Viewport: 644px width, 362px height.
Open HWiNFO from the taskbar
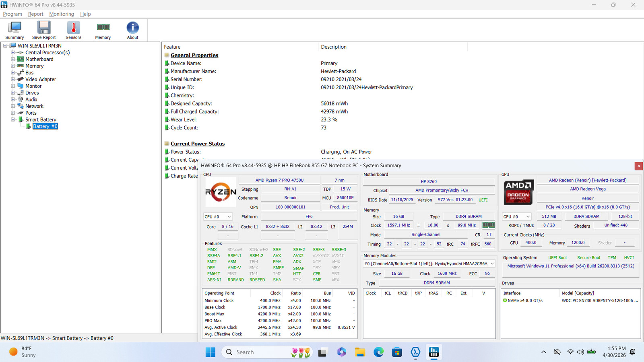click(x=434, y=352)
